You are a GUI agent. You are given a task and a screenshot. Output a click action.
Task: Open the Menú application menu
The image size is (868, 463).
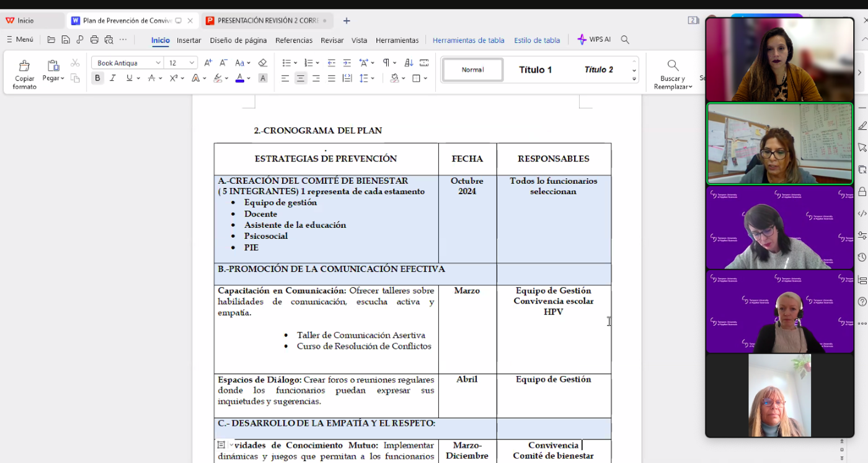pyautogui.click(x=20, y=40)
